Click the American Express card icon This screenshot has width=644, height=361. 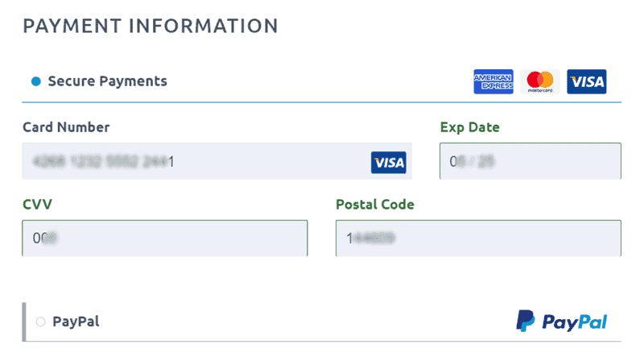(x=493, y=81)
